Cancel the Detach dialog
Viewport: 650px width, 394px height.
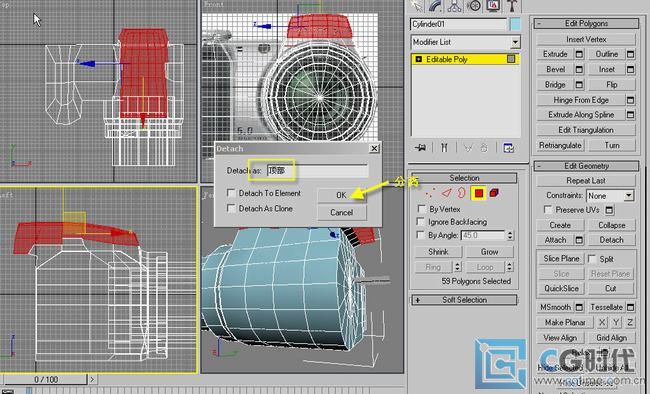click(342, 212)
